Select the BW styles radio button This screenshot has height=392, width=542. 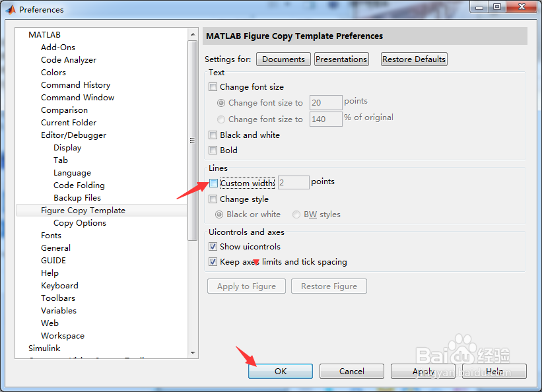click(x=296, y=214)
